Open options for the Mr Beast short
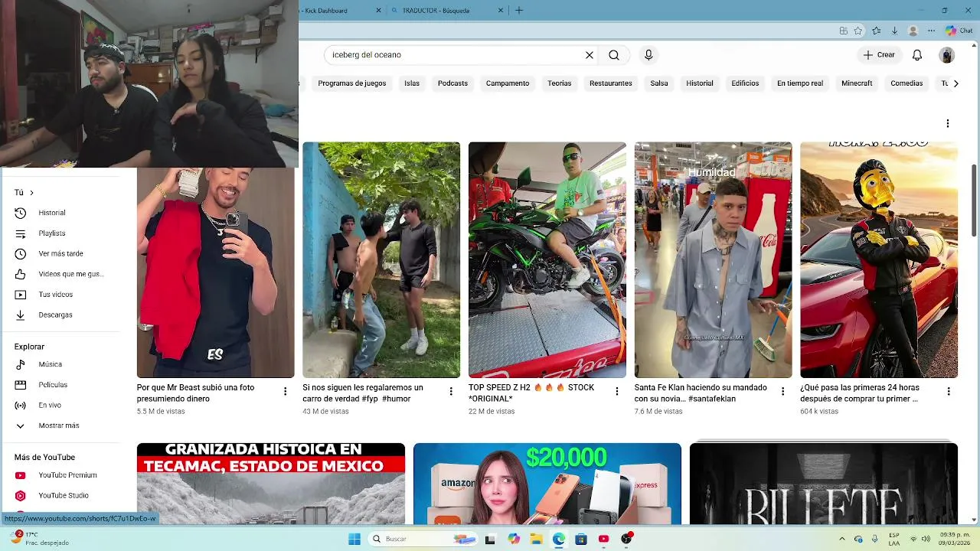This screenshot has height=551, width=980. (x=285, y=392)
